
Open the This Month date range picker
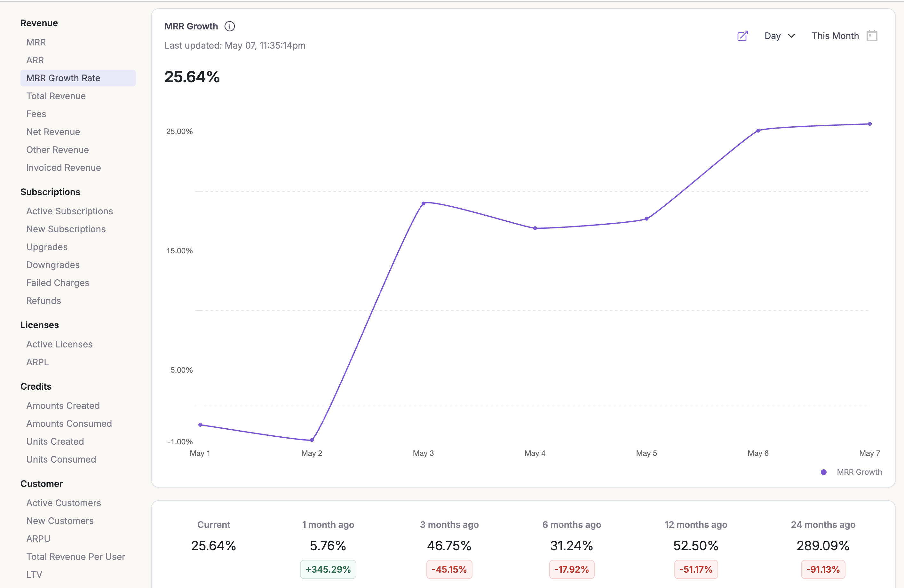835,36
